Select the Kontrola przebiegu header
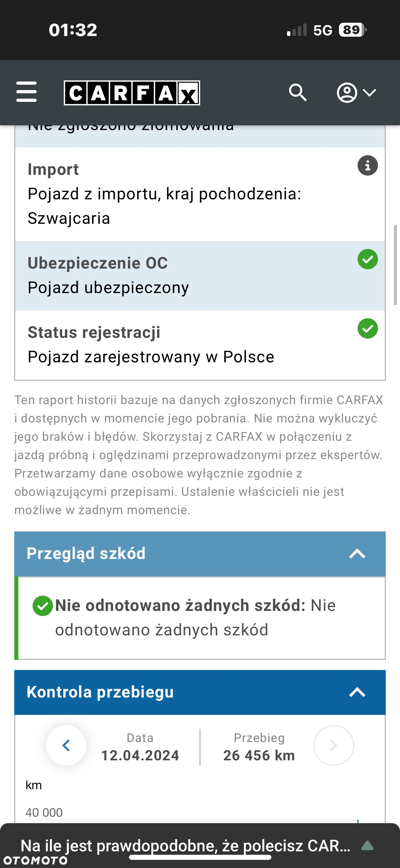Screen dimensions: 400x868 pyautogui.click(x=200, y=692)
